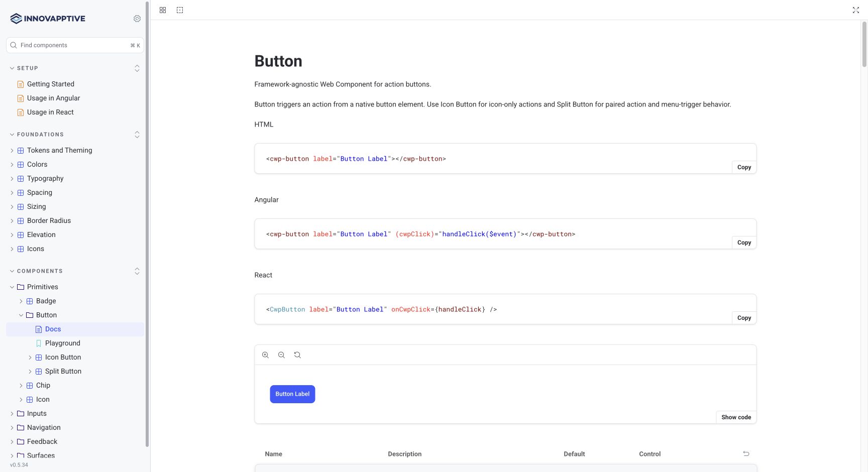Click the blue Button Label preview
Viewport: 868px width, 472px height.
pos(292,394)
